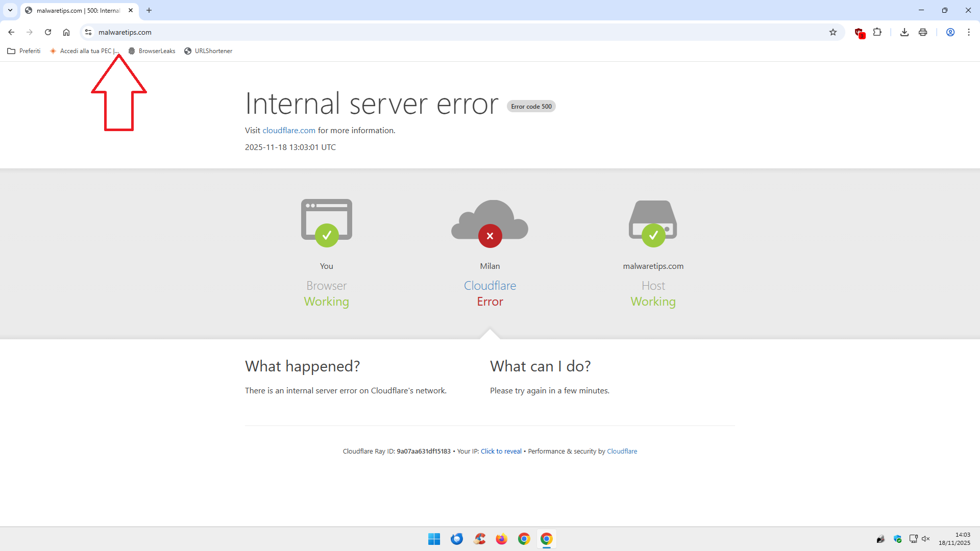Click the home icon in the toolbar

click(66, 32)
